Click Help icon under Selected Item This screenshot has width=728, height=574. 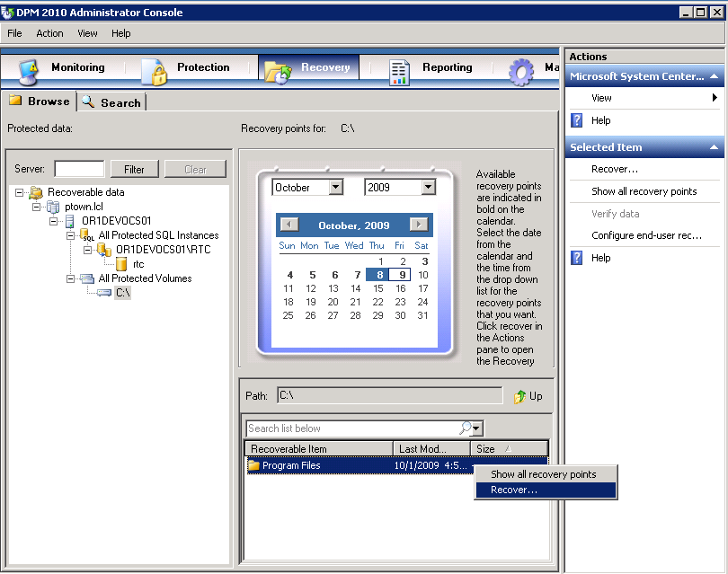coord(576,258)
